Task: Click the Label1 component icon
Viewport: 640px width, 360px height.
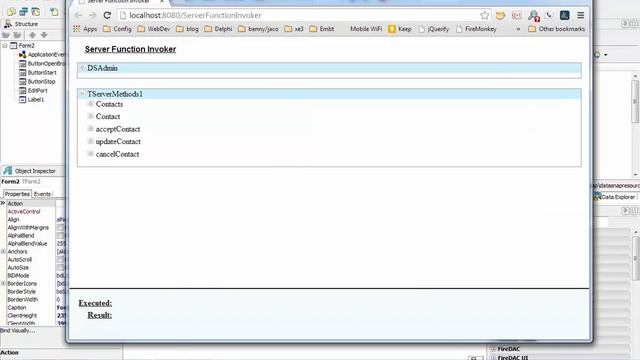Action: 22,99
